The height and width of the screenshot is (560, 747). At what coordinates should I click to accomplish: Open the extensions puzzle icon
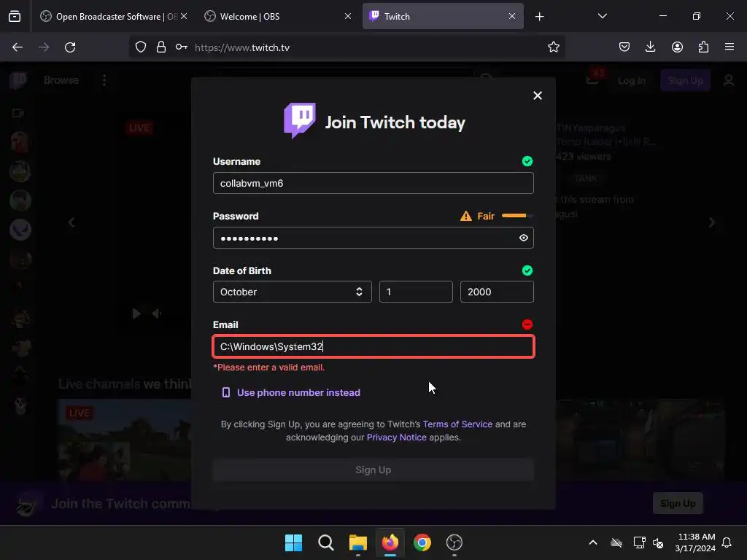(703, 47)
